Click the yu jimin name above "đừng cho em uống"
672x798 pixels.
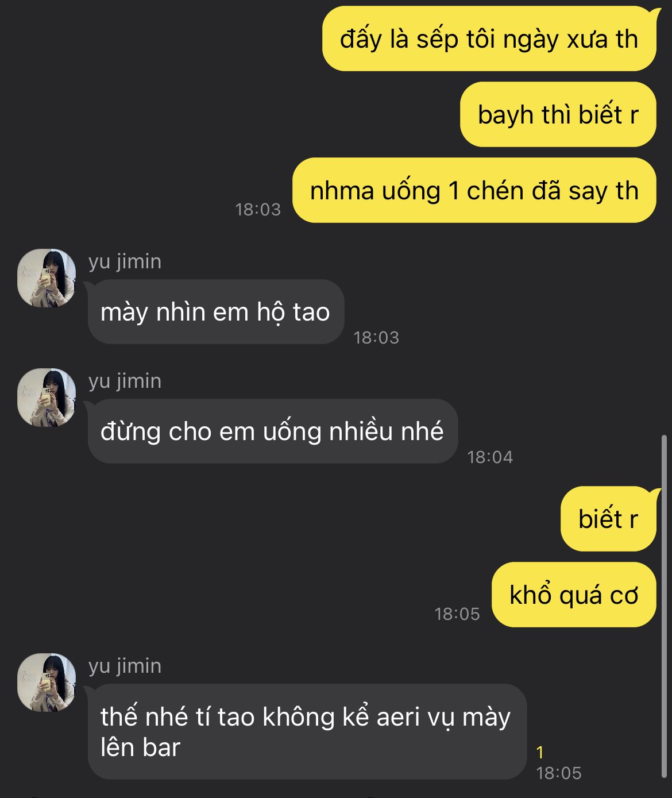125,381
